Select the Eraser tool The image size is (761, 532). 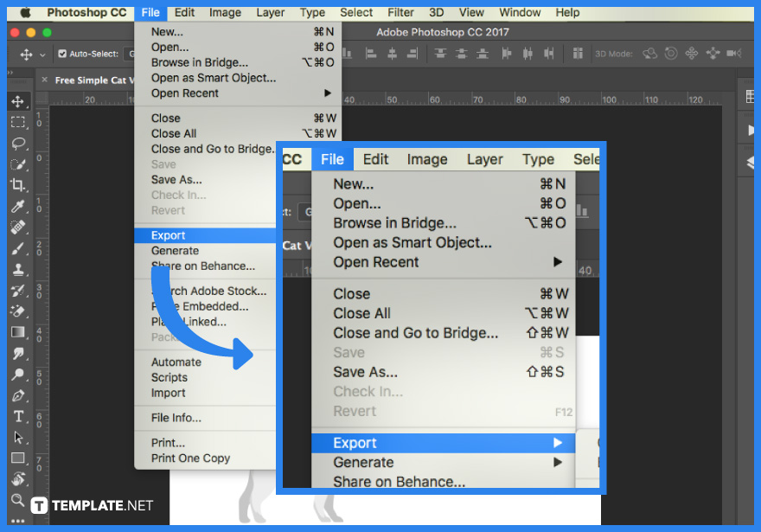tap(17, 311)
